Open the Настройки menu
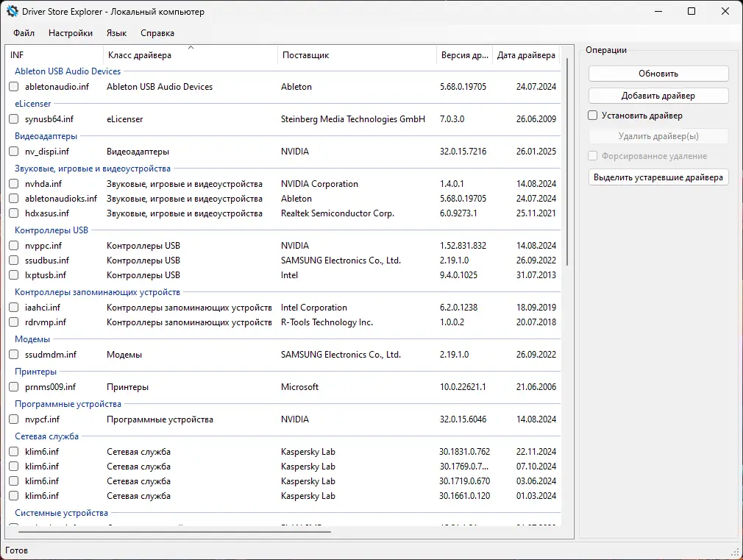This screenshot has height=560, width=743. (x=71, y=33)
